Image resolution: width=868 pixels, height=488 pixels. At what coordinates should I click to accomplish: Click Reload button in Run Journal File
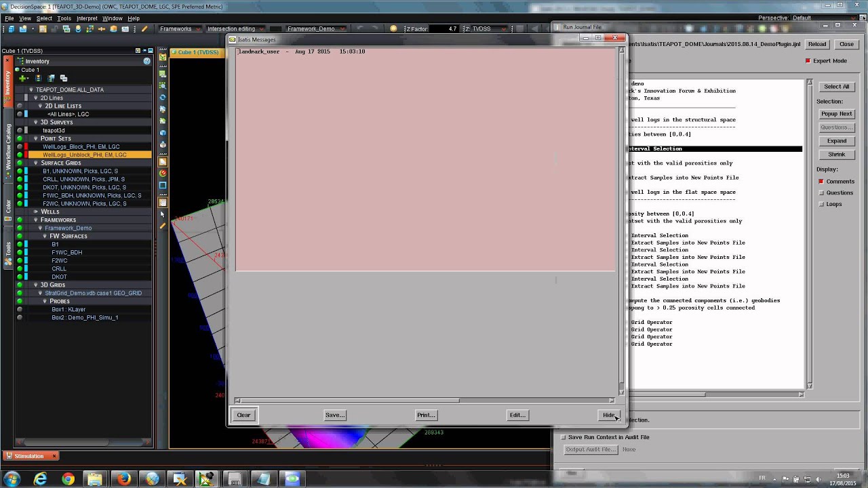[817, 44]
